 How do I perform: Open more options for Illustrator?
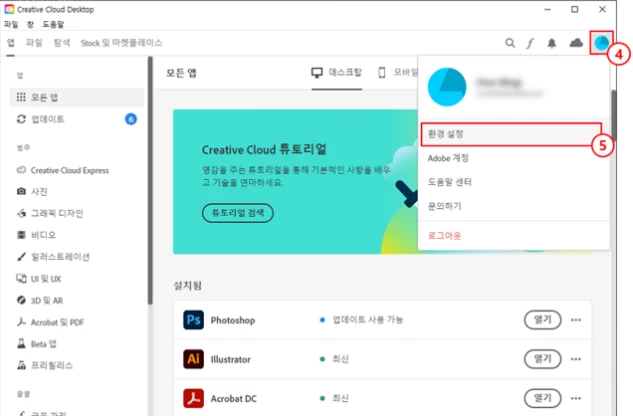coord(576,359)
